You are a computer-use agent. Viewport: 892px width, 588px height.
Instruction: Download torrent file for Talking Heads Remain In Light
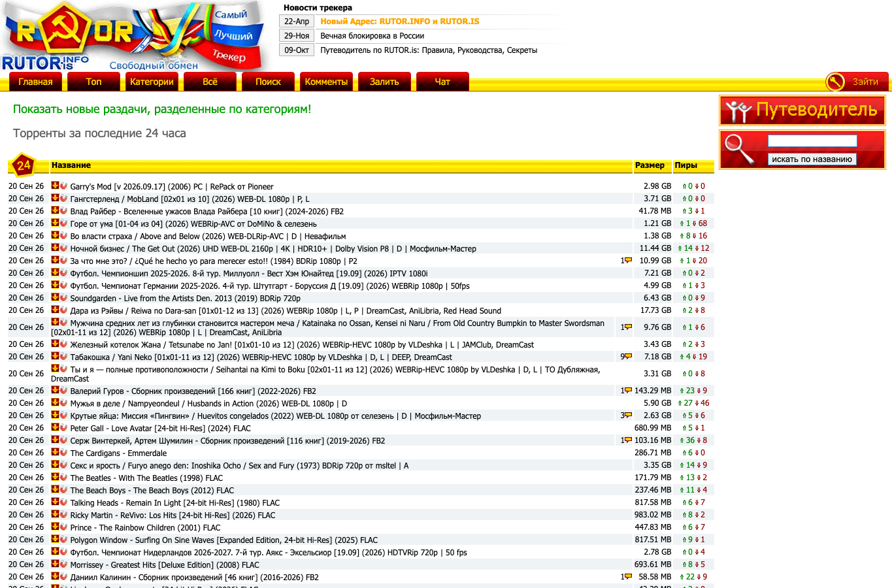point(56,502)
